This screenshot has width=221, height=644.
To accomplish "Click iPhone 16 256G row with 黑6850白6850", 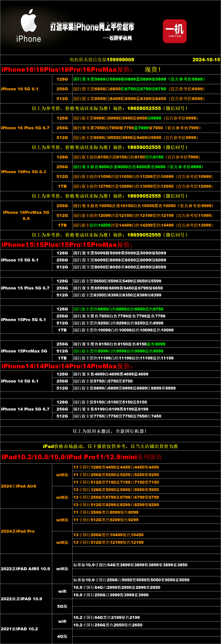I will tap(147, 89).
